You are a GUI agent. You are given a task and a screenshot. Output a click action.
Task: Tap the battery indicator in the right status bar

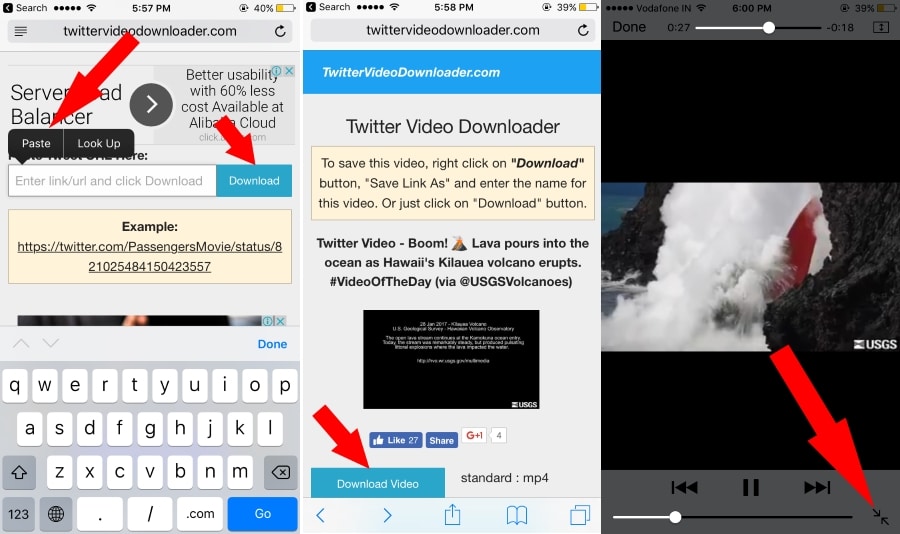887,8
